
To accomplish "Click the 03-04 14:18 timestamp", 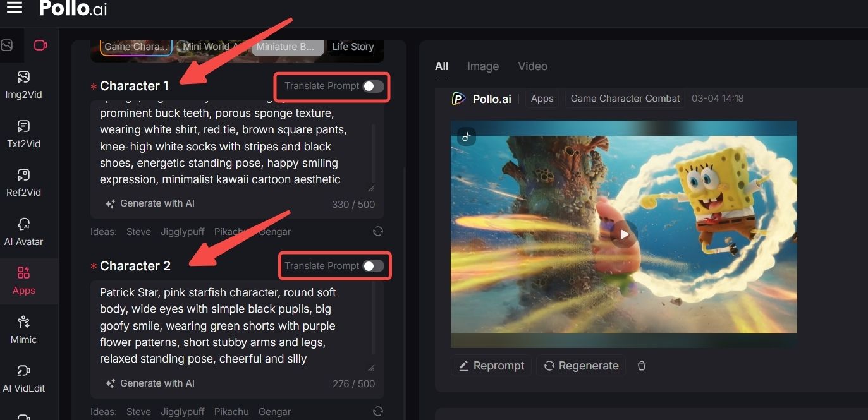I will click(x=718, y=99).
